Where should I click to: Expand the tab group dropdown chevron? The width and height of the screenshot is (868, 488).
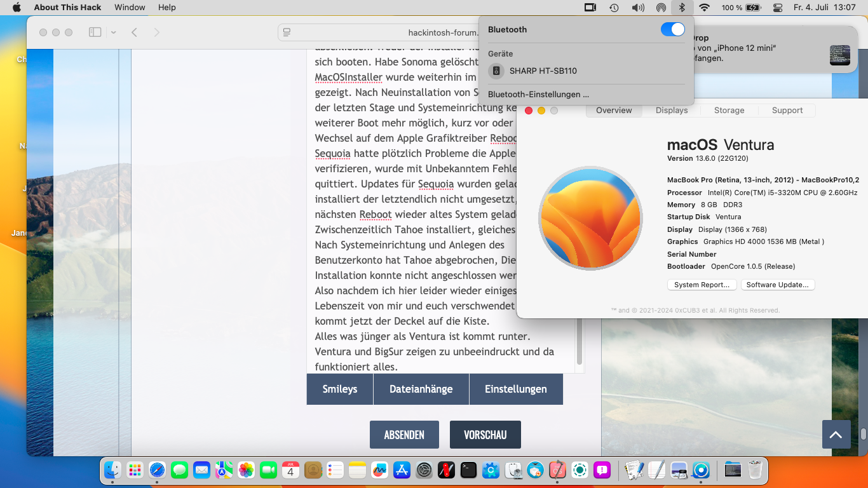113,32
